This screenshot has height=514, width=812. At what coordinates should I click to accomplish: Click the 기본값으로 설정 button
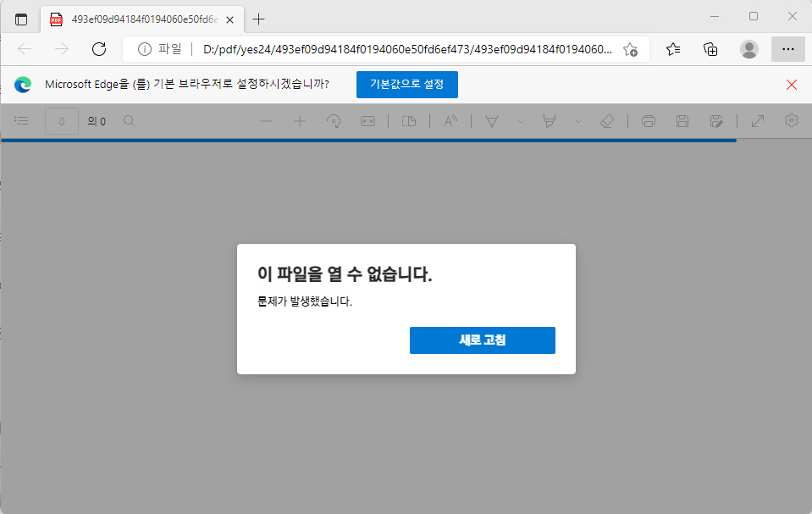pyautogui.click(x=407, y=85)
